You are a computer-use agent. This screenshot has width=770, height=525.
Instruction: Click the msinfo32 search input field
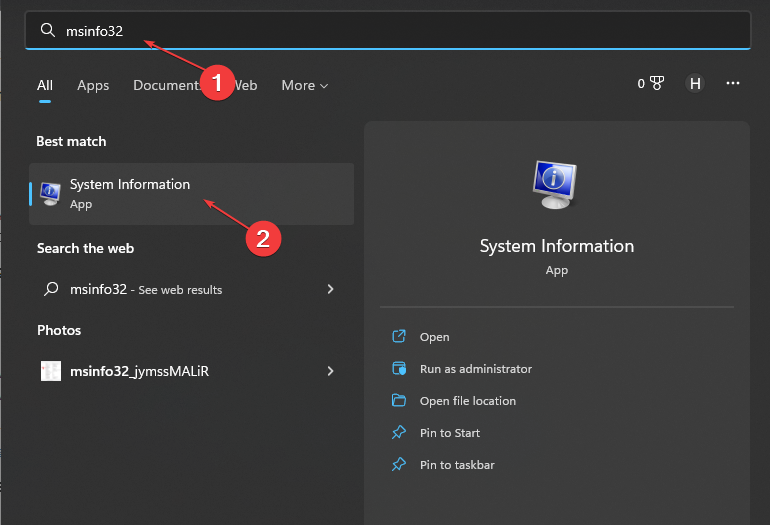pyautogui.click(x=388, y=30)
